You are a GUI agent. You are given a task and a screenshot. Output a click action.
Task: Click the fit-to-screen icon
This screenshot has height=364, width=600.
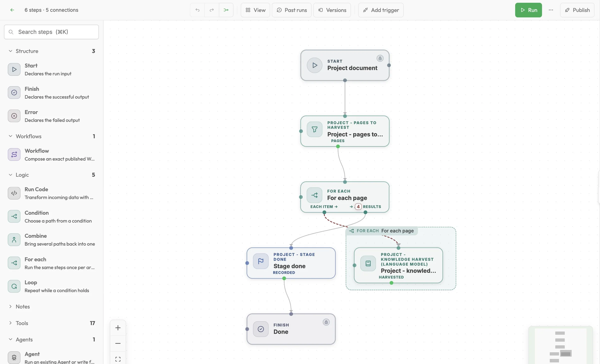point(118,359)
